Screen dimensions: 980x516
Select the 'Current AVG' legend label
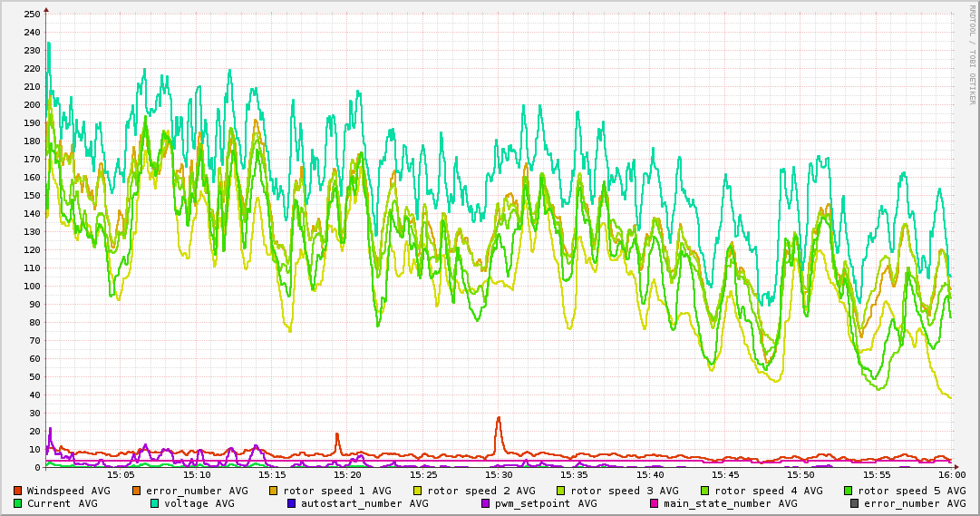coord(62,503)
